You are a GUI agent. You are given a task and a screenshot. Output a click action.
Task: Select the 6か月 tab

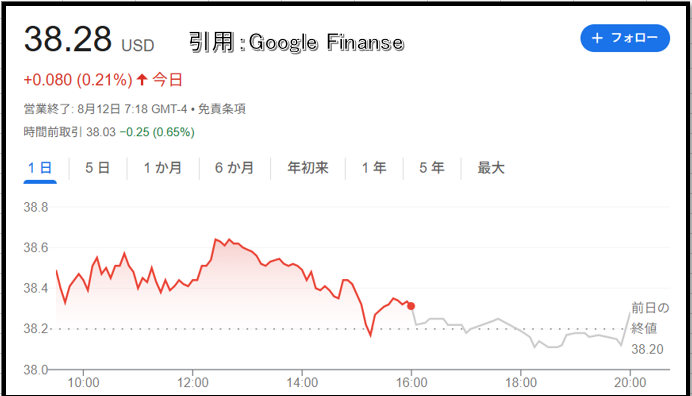click(234, 168)
